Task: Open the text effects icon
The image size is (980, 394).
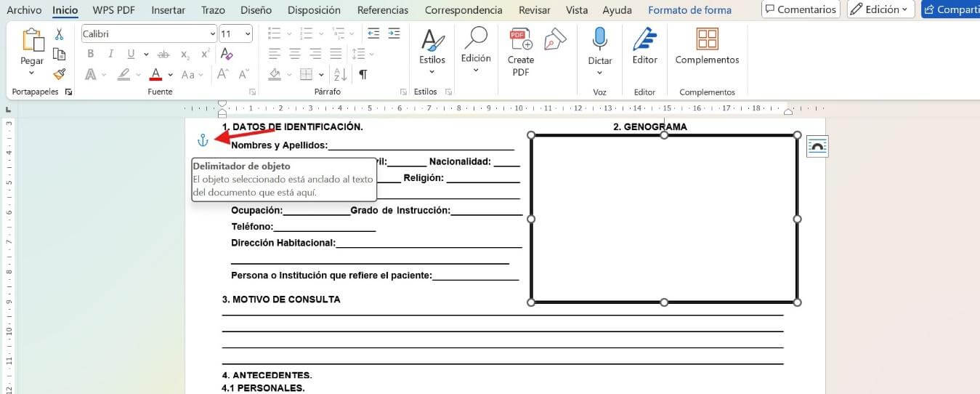Action: pyautogui.click(x=91, y=74)
